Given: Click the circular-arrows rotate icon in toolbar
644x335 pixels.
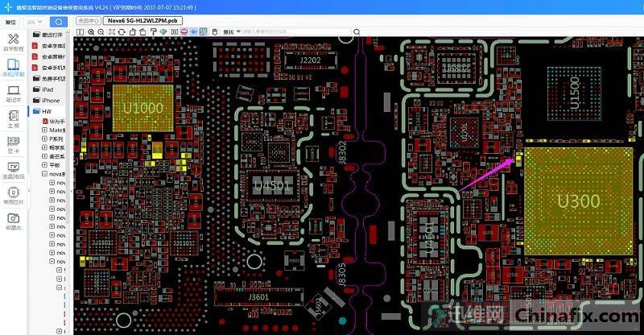Looking at the screenshot, I should [x=122, y=31].
